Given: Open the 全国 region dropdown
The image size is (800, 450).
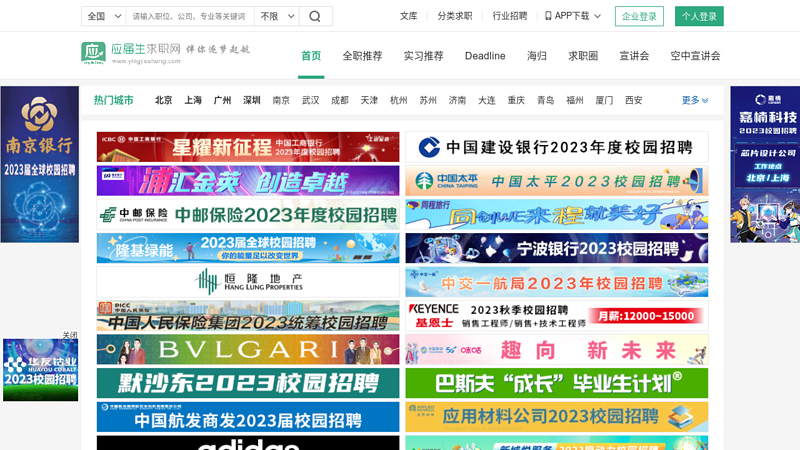Looking at the screenshot, I should coord(104,16).
